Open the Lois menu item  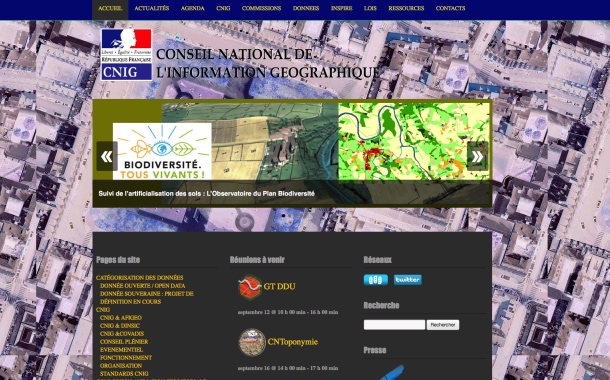click(370, 8)
